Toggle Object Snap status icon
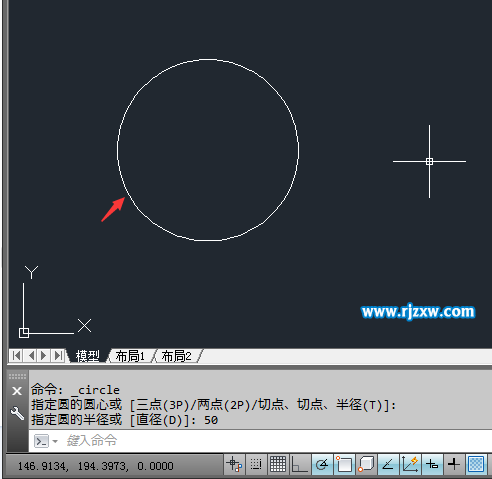This screenshot has width=492, height=479. pos(344,464)
